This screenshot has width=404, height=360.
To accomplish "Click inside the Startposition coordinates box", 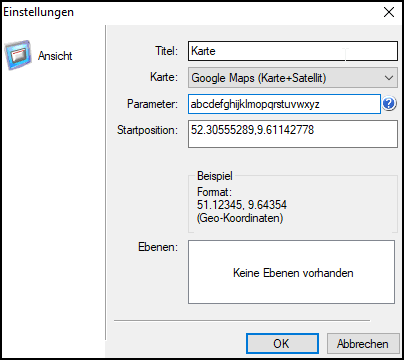I will (293, 134).
